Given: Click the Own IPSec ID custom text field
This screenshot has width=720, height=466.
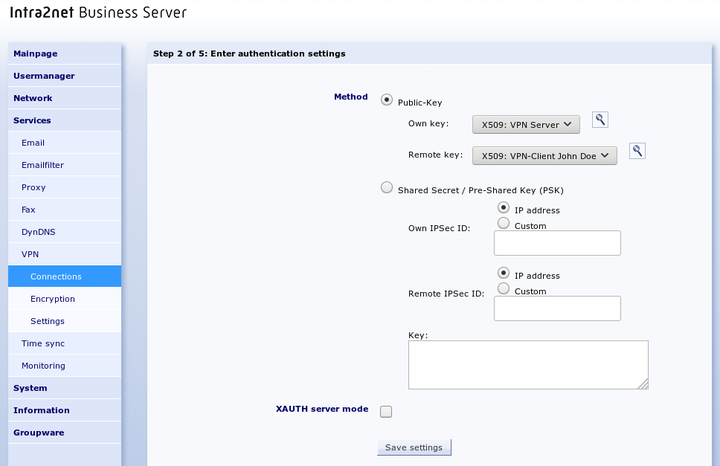Looking at the screenshot, I should [557, 243].
